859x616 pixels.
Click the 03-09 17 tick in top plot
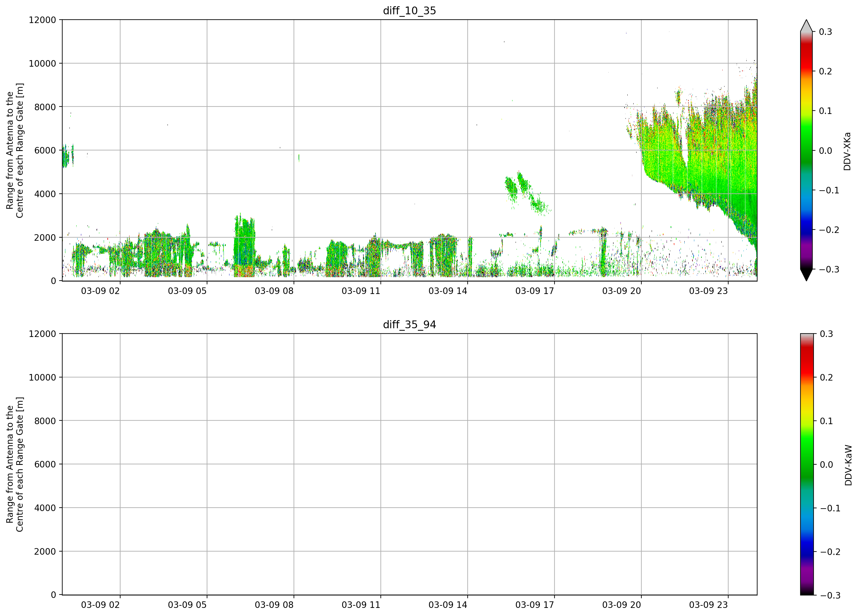tap(534, 291)
